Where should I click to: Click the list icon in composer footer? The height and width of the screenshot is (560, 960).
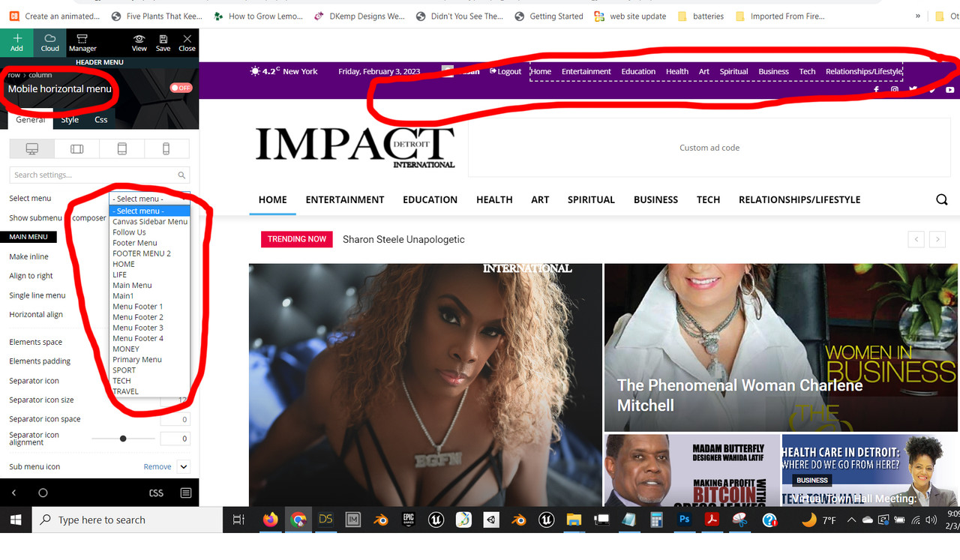pyautogui.click(x=186, y=493)
